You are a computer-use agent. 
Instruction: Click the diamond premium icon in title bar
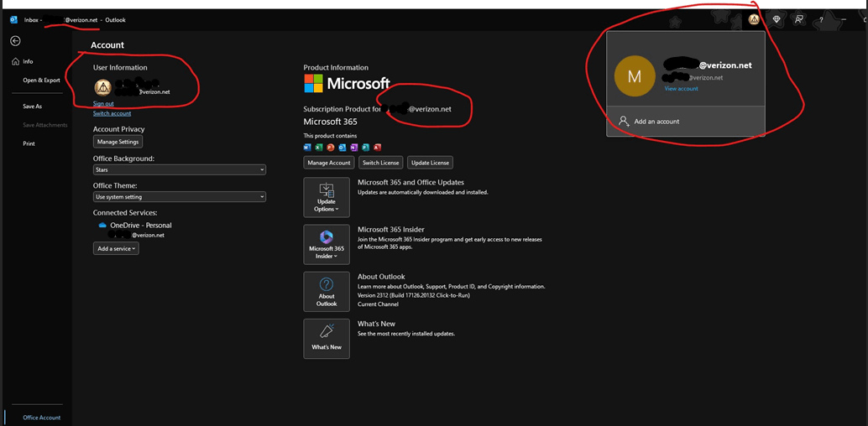click(x=776, y=20)
